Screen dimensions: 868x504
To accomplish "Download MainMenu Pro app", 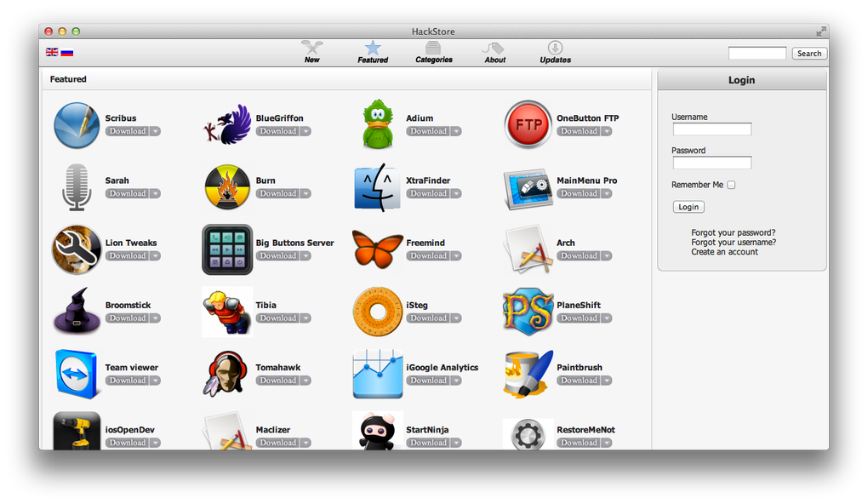I will click(x=579, y=193).
